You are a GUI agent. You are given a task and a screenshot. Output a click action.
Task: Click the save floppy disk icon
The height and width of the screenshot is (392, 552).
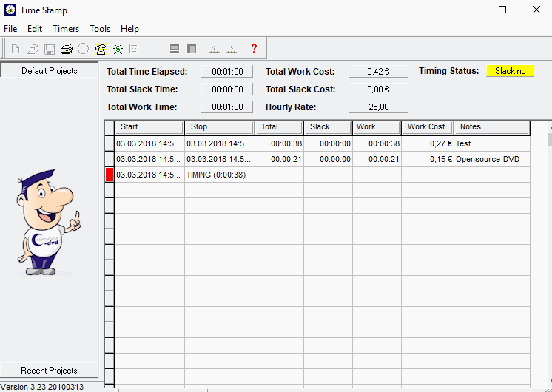pos(50,50)
